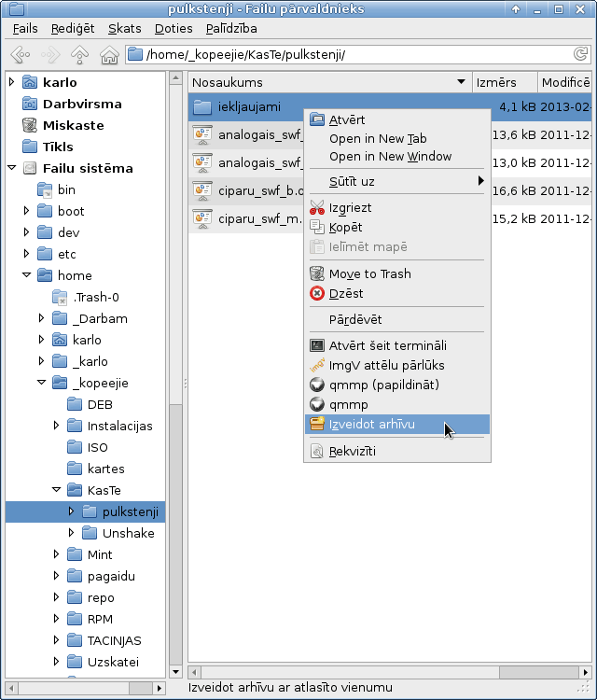This screenshot has width=597, height=700.
Task: Go forward with the forward arrow icon
Action: click(50, 55)
